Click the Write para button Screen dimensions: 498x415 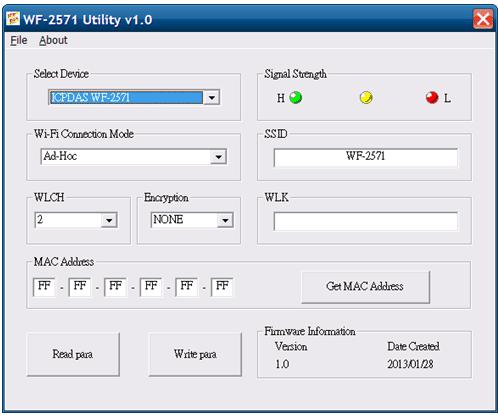coord(195,354)
